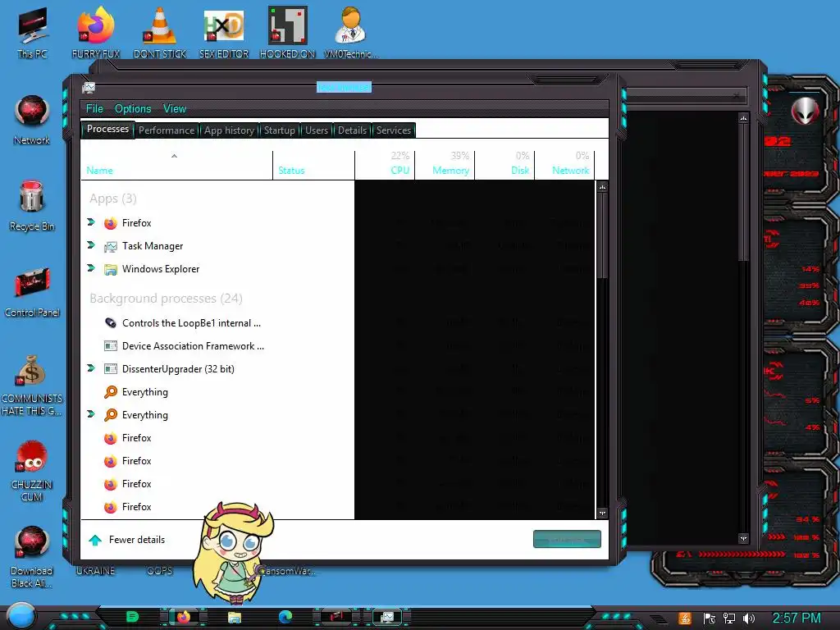Click the End task button
840x630 pixels.
tap(567, 540)
